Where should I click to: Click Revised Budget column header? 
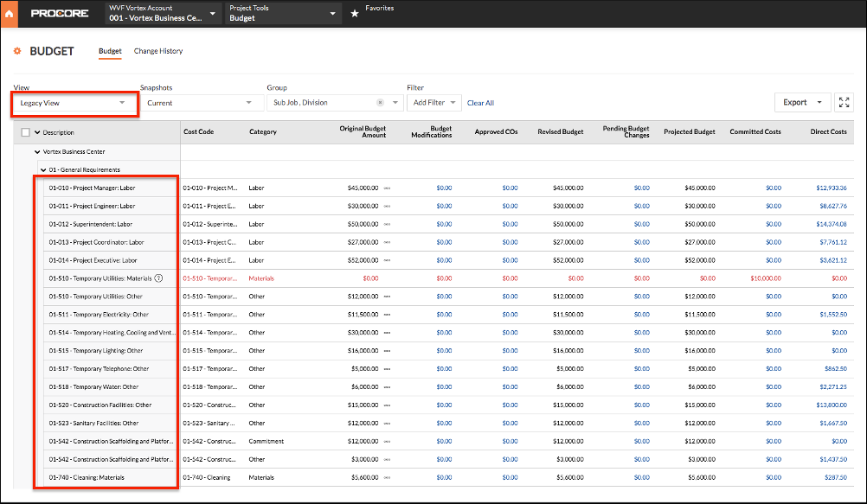pyautogui.click(x=560, y=132)
